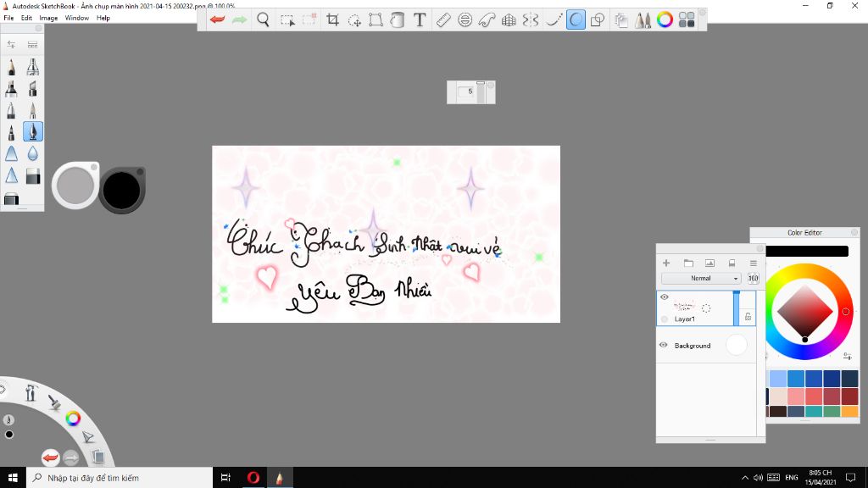Hide Layer1 using its eye icon
The width and height of the screenshot is (868, 488).
(x=665, y=297)
